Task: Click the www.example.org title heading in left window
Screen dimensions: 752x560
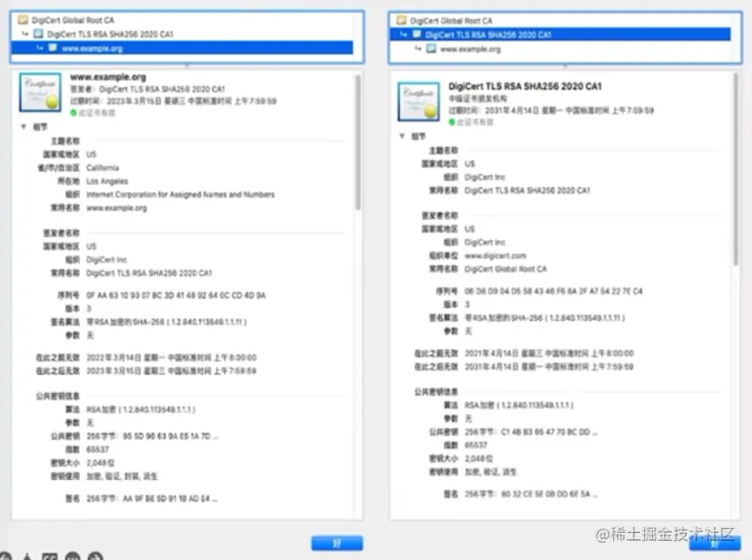Action: point(108,77)
